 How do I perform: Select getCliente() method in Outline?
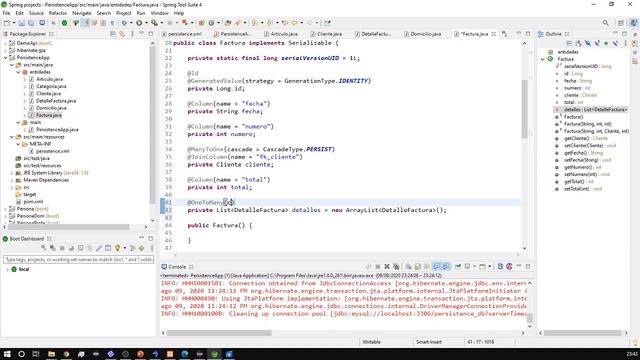click(x=576, y=138)
